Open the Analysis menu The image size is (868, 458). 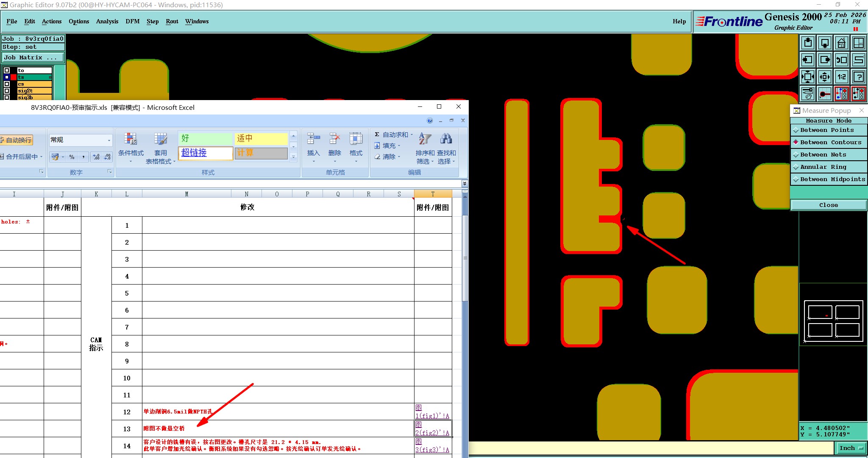coord(107,21)
